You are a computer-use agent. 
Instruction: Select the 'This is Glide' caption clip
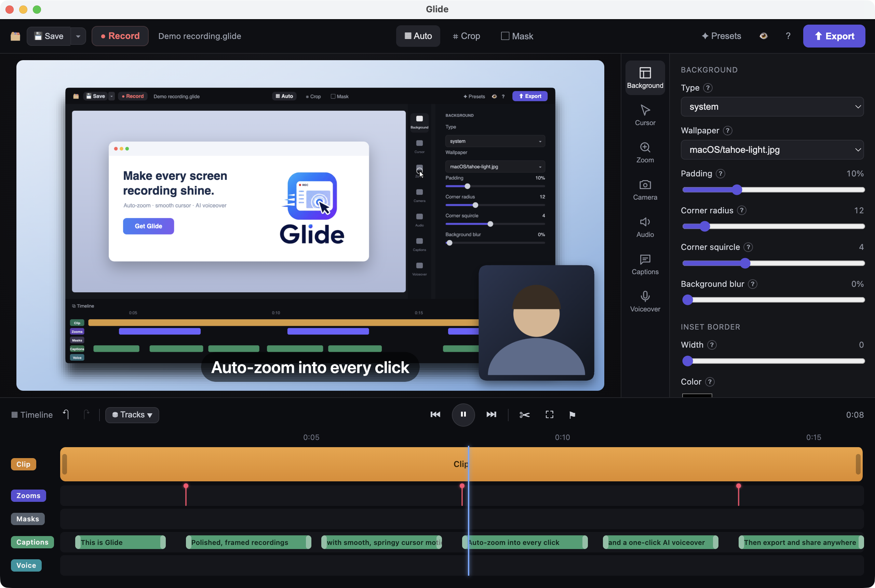coord(120,542)
